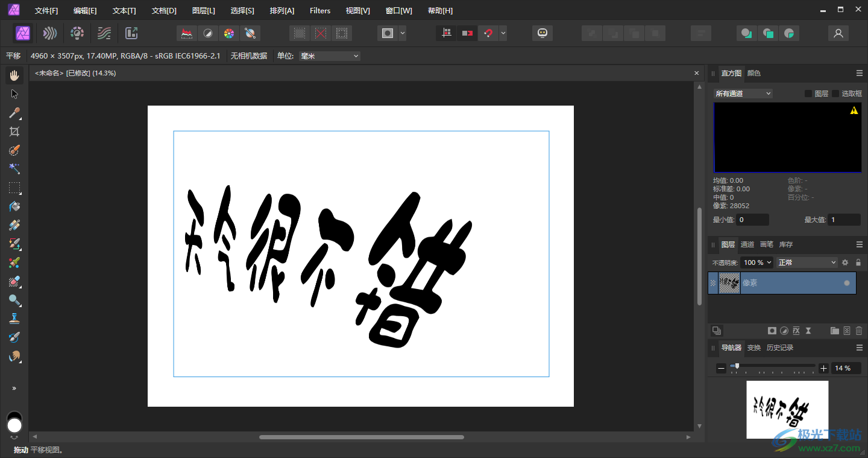The height and width of the screenshot is (458, 868).
Task: Click the navigator zoom slider handle
Action: [x=737, y=366]
